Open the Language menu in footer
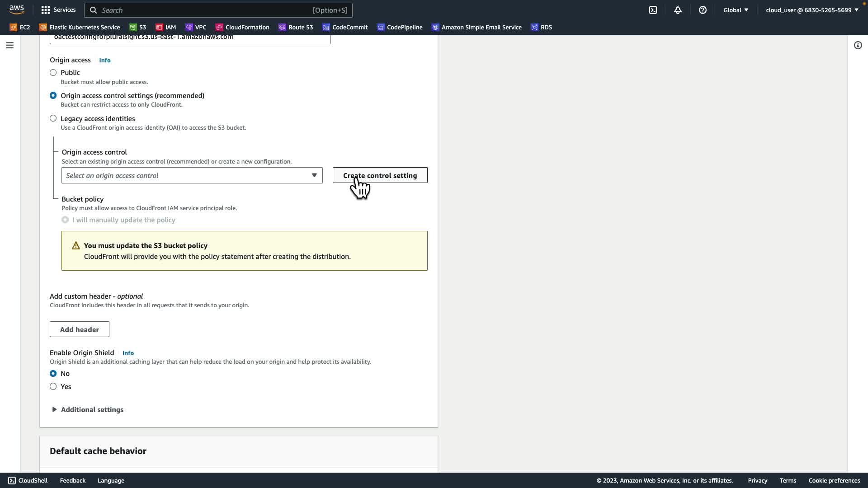Viewport: 868px width, 488px height. coord(111,480)
